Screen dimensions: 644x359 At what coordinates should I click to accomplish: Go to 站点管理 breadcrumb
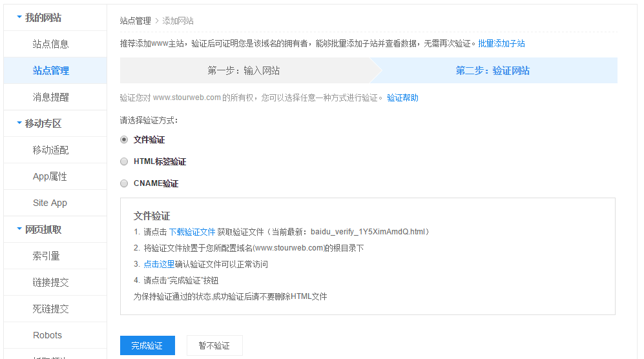[135, 21]
